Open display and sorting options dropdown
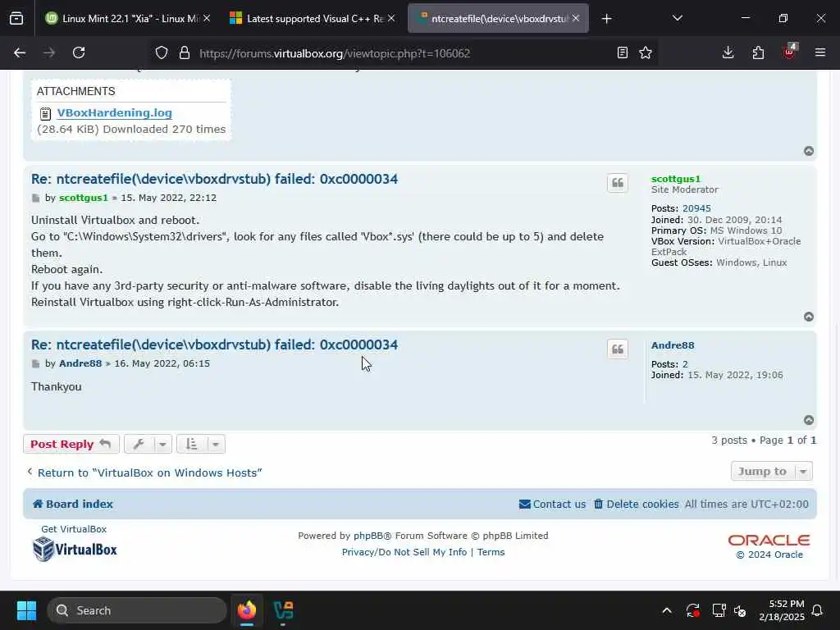 pos(200,444)
